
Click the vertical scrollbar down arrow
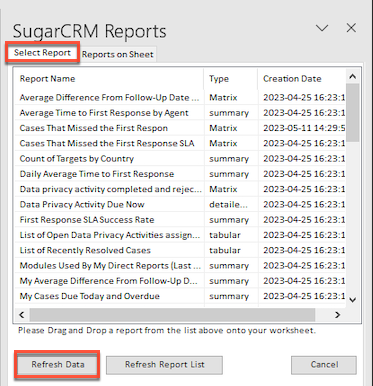coord(352,300)
